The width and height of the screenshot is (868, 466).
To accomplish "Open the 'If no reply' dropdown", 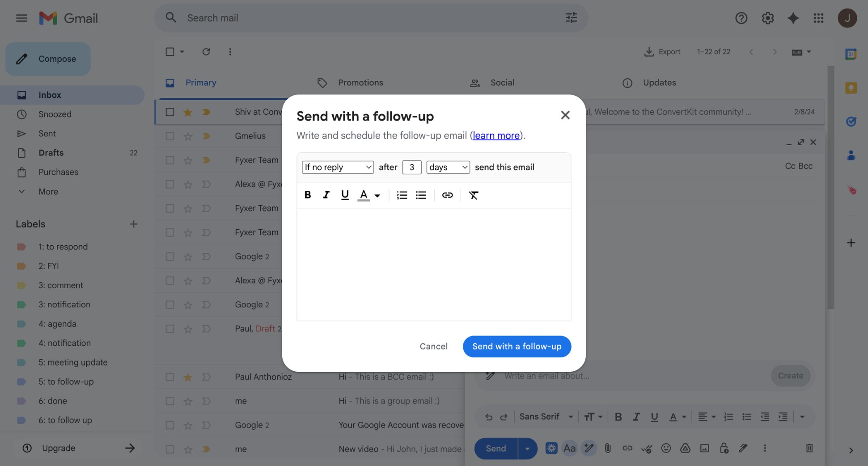I will click(337, 167).
